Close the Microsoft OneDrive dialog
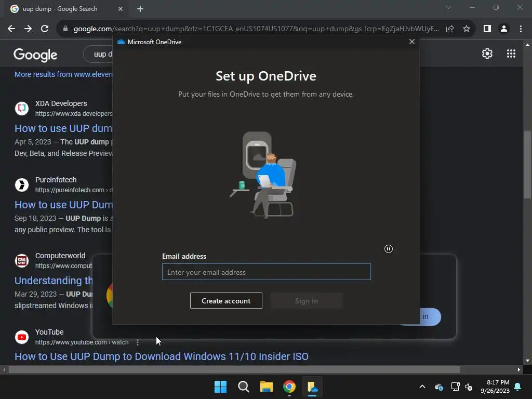This screenshot has width=532, height=399. tap(412, 42)
